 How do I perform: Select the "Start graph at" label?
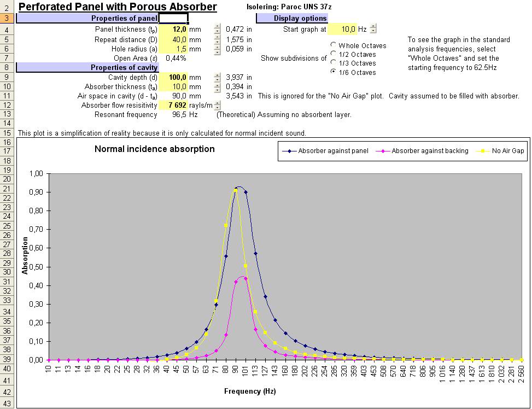(x=305, y=30)
